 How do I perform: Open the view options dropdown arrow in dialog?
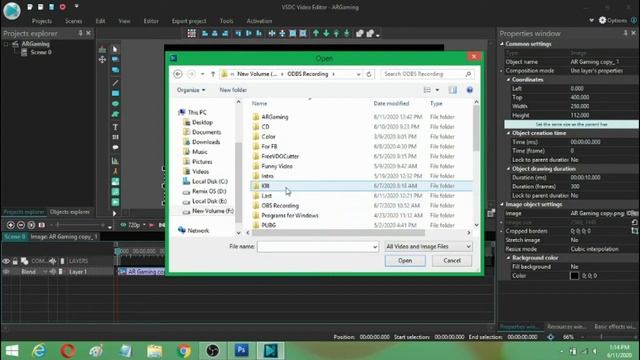(437, 90)
